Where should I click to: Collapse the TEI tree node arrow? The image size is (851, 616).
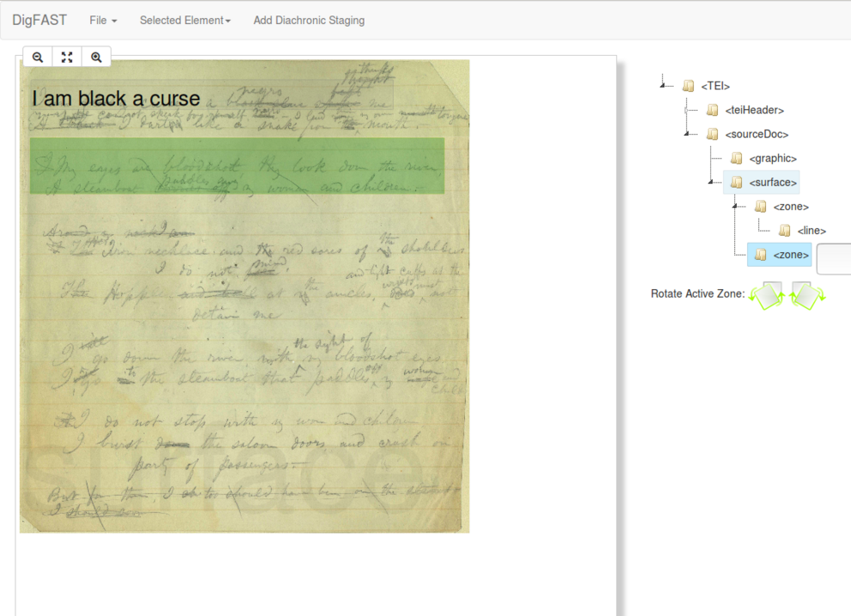(x=662, y=85)
